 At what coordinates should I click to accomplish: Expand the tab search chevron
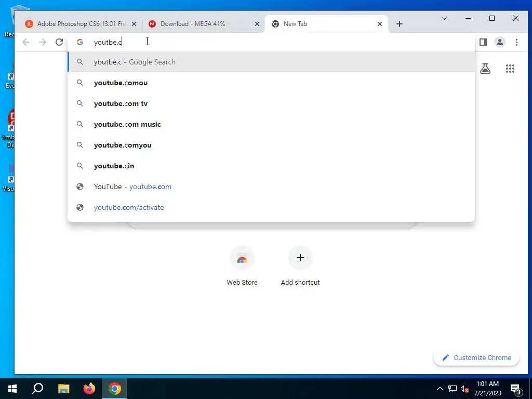point(444,18)
